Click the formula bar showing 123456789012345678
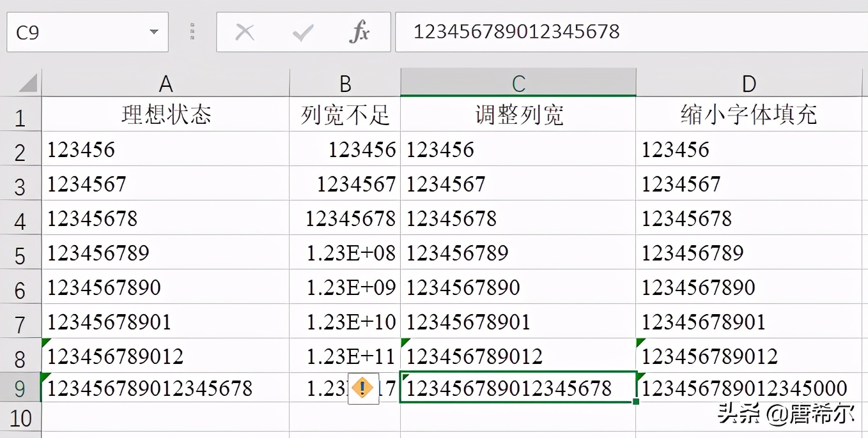Viewport: 868px width, 438px height. [518, 32]
